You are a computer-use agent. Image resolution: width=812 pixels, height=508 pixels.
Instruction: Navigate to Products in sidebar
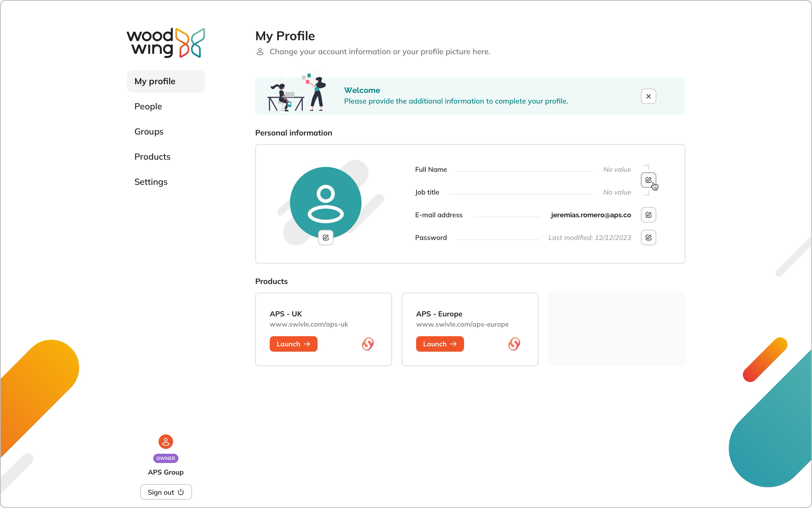click(152, 157)
